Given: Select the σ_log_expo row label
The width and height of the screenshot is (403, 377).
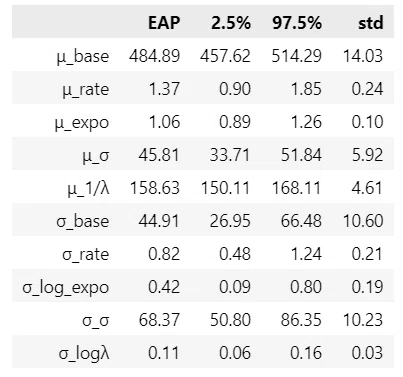Looking at the screenshot, I should pos(66,288).
